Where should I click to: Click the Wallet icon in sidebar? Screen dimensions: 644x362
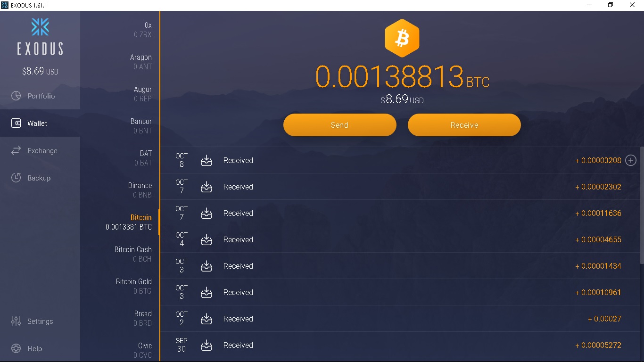coord(16,123)
